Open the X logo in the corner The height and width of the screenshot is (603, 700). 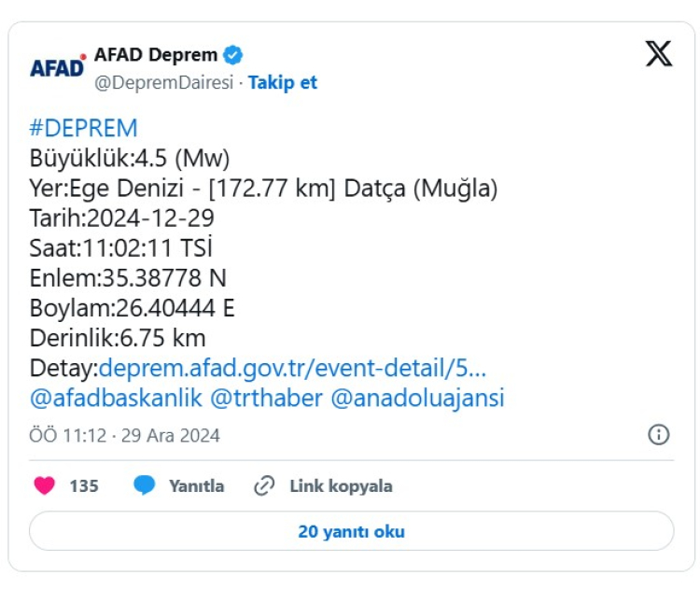pyautogui.click(x=658, y=54)
